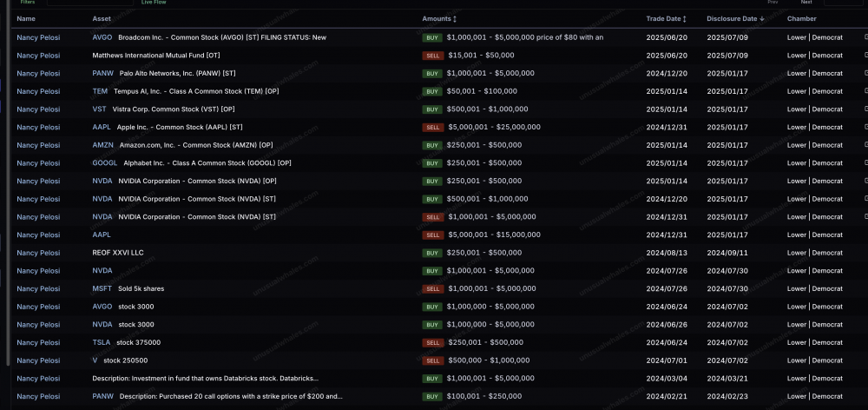Switch to the Live Flow tab
The image size is (868, 410).
pos(154,3)
